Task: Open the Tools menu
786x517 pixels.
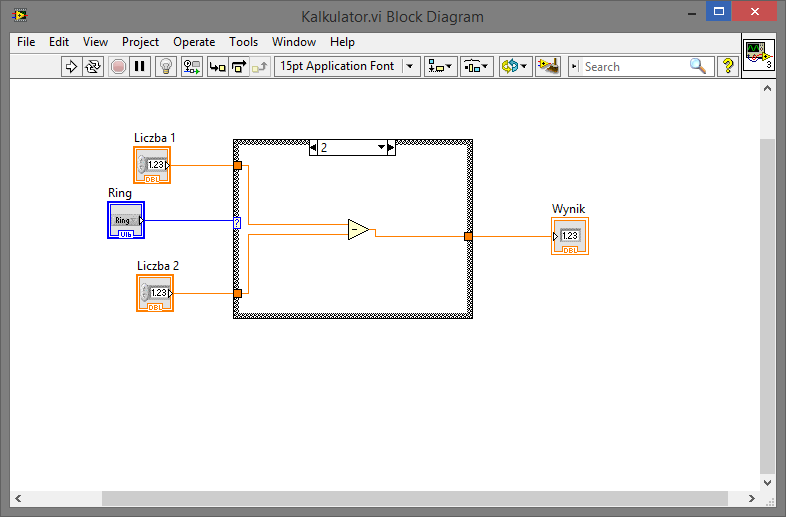Action: tap(243, 42)
